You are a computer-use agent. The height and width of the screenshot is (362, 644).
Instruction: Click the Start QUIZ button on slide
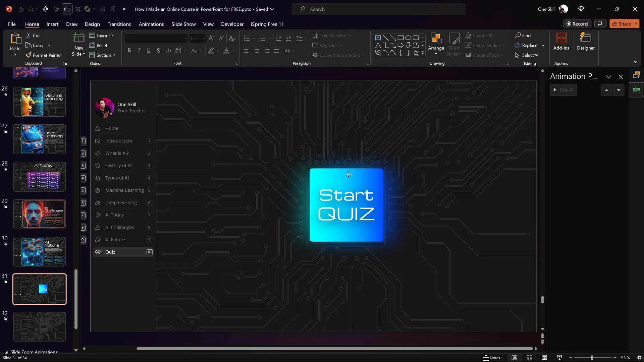[346, 205]
